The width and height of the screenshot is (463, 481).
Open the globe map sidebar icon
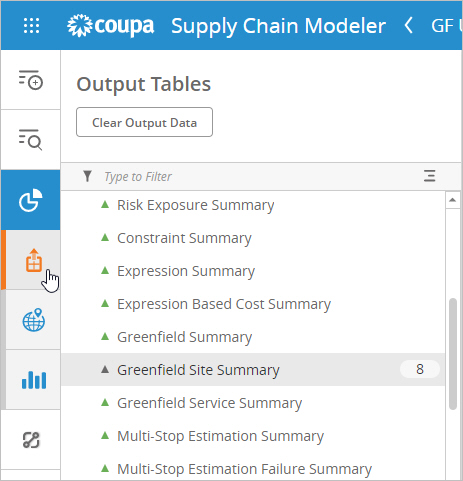pyautogui.click(x=34, y=320)
